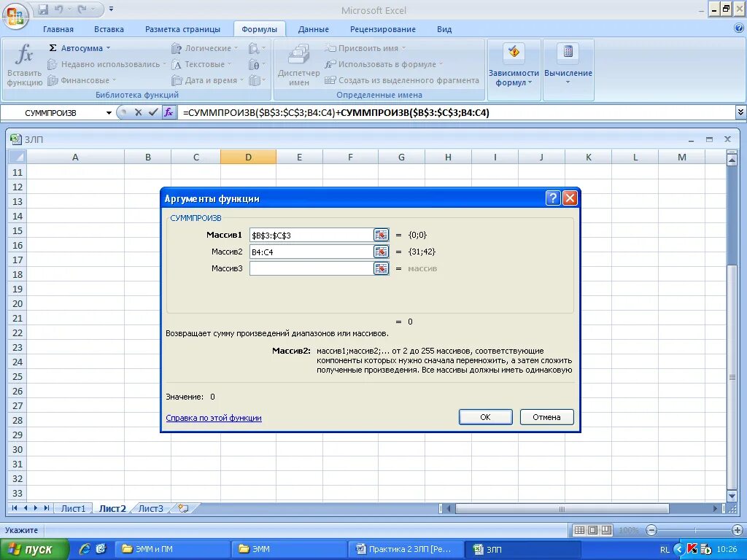Open Практика 2 ЗЛП Word taskbar item
Image resolution: width=747 pixels, height=560 pixels.
pos(407,550)
